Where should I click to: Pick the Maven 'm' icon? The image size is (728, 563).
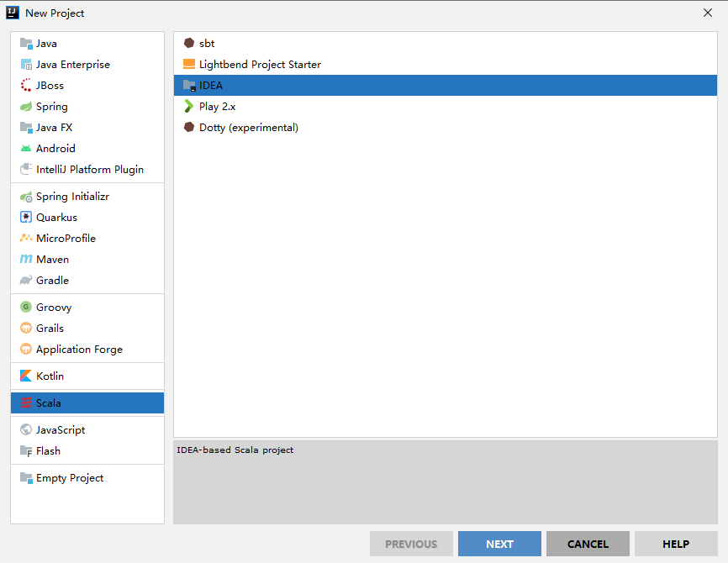tap(26, 259)
